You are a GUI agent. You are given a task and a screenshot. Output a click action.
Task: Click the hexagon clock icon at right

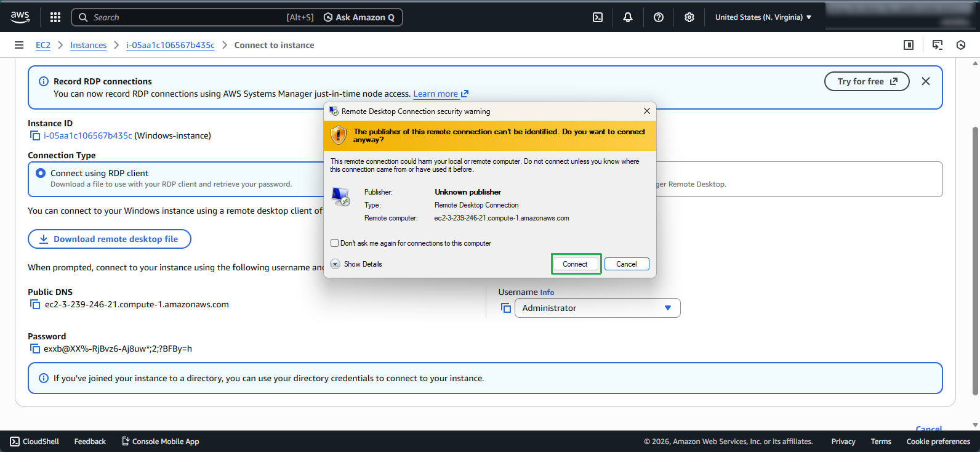coord(961,45)
